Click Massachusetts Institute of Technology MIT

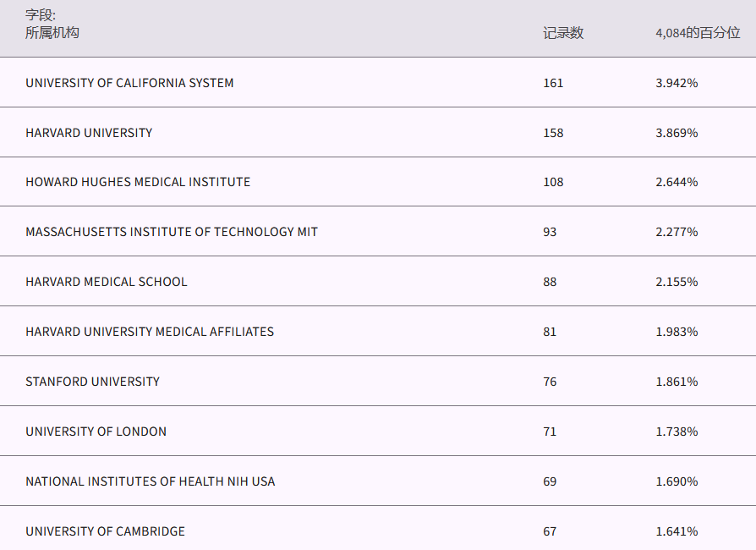[172, 232]
